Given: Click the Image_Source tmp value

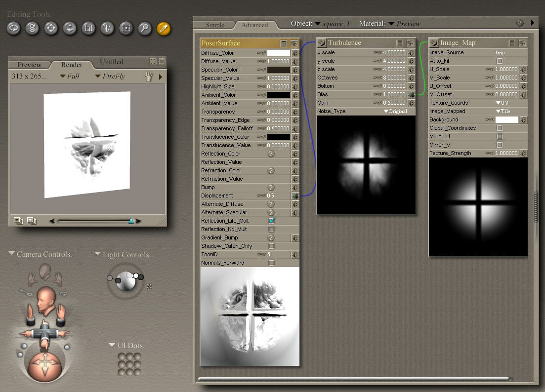Looking at the screenshot, I should pyautogui.click(x=500, y=52).
